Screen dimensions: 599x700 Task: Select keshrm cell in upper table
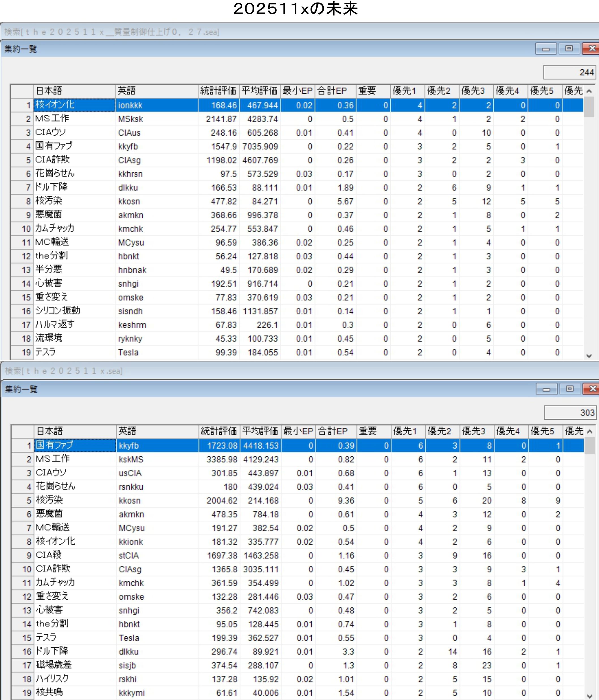pyautogui.click(x=157, y=325)
